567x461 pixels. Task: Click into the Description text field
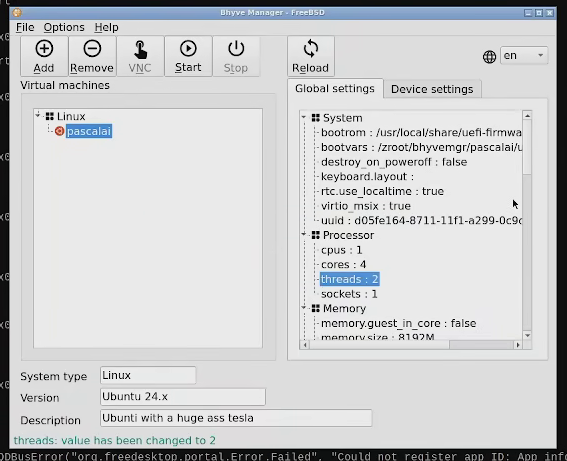coord(236,418)
